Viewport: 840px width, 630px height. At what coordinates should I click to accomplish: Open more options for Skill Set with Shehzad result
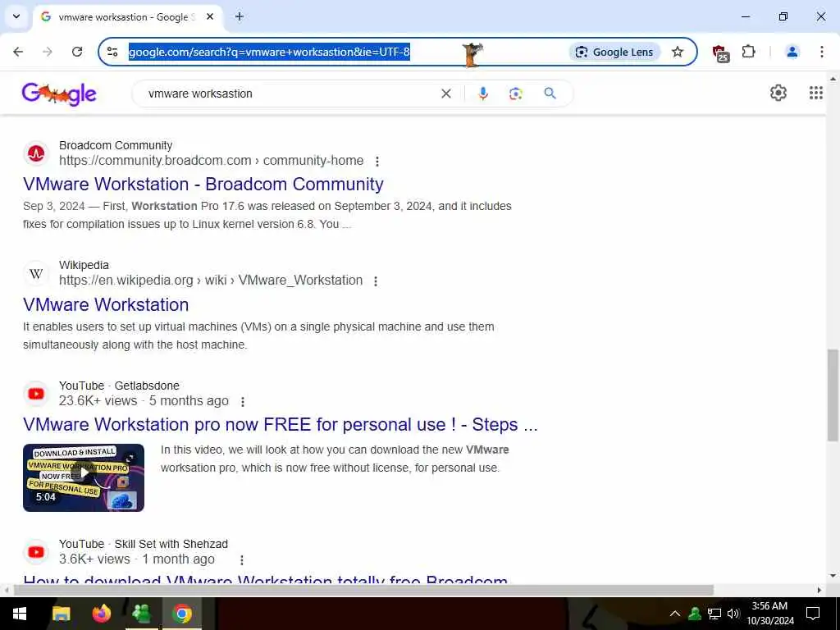click(x=242, y=560)
